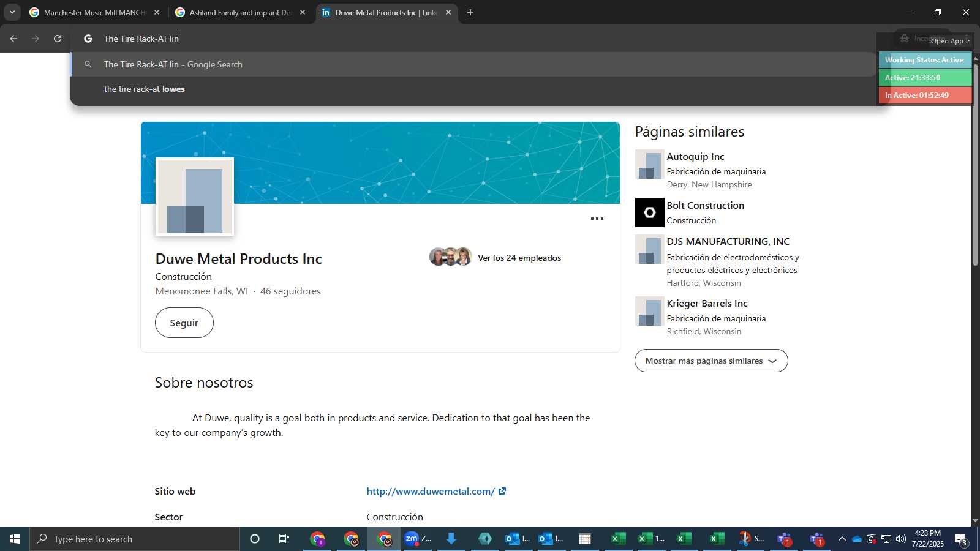The image size is (980, 551).
Task: Close the Duwe Metal Products tab
Action: (x=448, y=12)
